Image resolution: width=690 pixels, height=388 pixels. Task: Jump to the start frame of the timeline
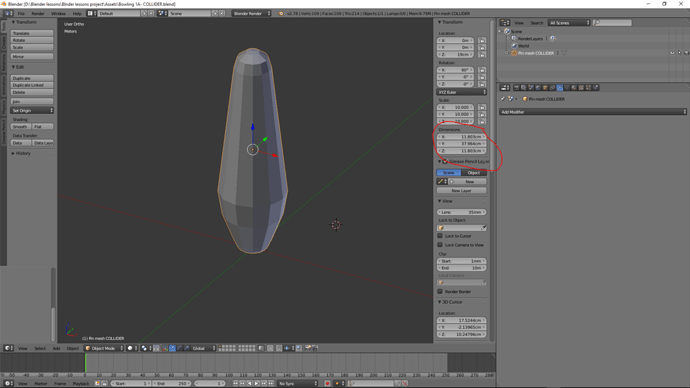click(235, 384)
